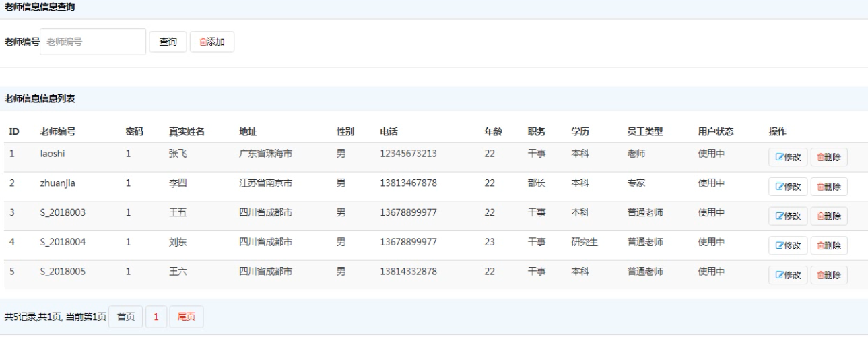Click the 查询 search button
Image resolution: width=868 pixels, height=343 pixels.
(x=168, y=42)
